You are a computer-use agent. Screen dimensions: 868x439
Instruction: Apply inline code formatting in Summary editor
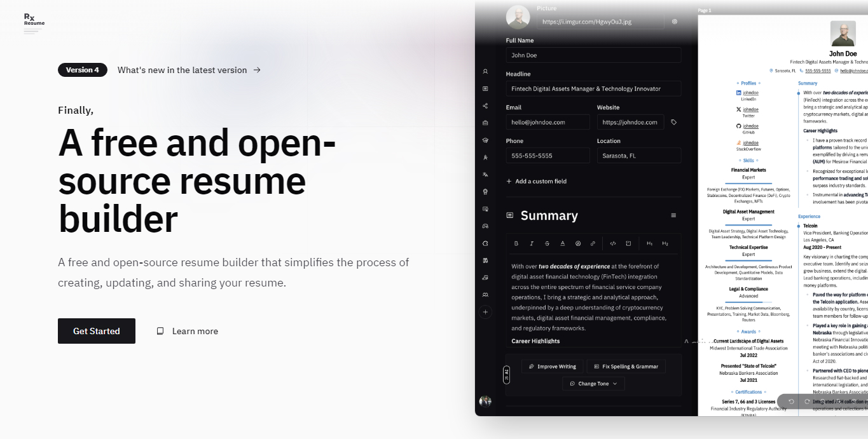(612, 243)
